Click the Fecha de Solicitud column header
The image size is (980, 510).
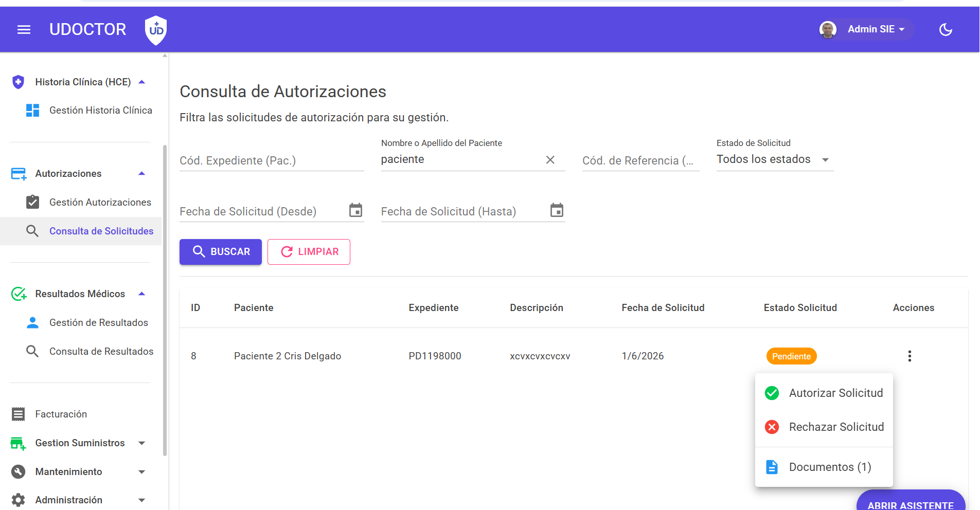(663, 307)
